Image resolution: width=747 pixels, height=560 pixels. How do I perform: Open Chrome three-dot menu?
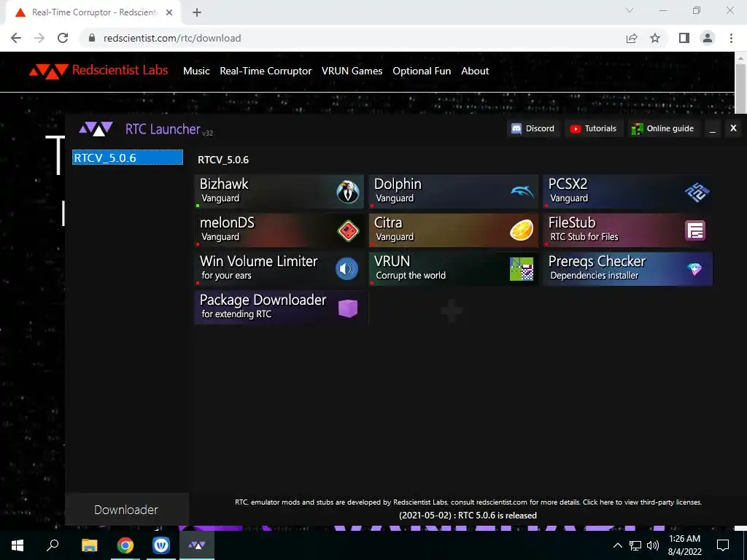tap(731, 38)
